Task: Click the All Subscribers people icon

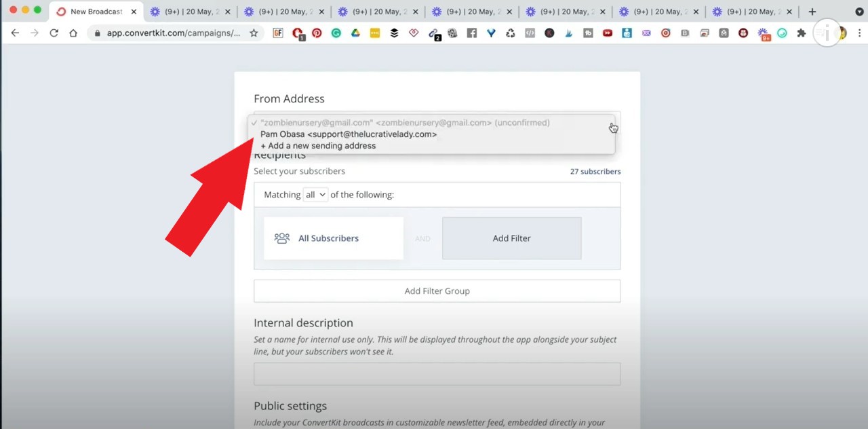Action: (282, 238)
